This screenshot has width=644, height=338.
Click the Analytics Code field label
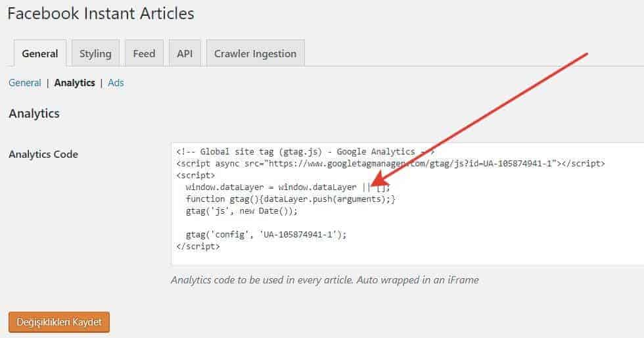(43, 154)
